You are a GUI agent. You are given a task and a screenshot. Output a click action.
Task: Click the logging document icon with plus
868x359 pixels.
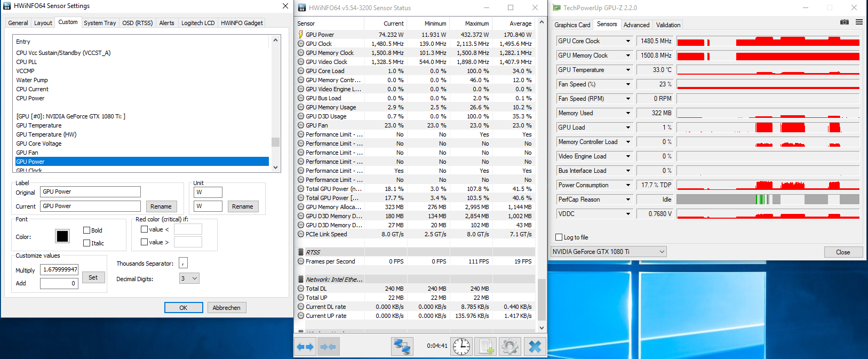[486, 347]
